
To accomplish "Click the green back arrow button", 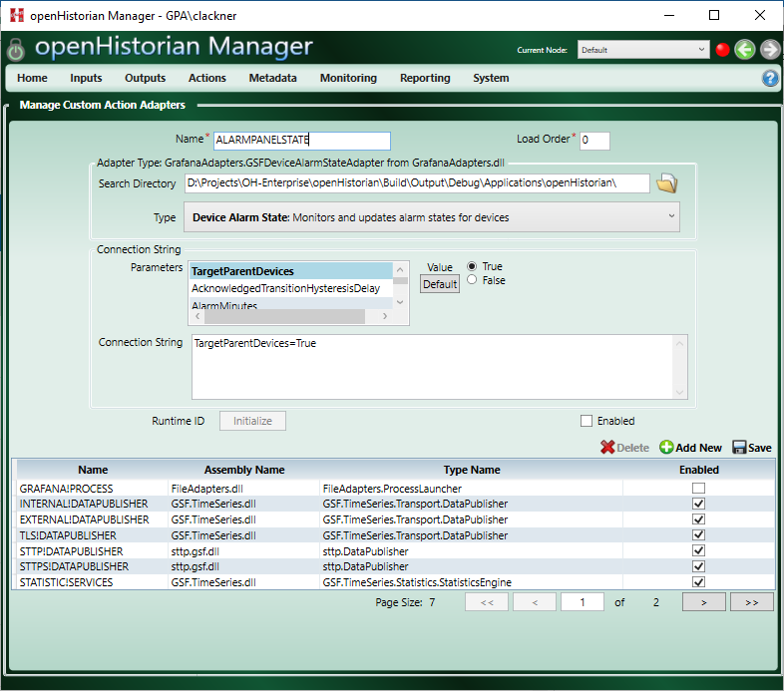I will (x=744, y=50).
